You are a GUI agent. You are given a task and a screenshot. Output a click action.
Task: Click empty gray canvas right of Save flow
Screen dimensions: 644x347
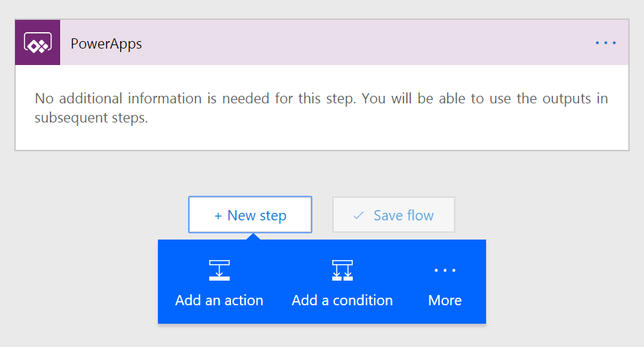[547, 216]
